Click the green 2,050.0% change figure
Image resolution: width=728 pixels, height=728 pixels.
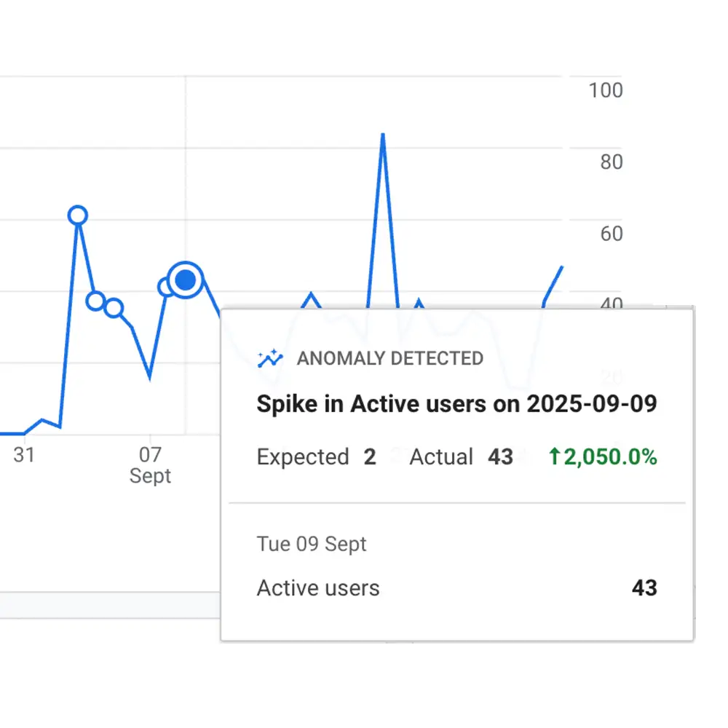[x=610, y=457]
